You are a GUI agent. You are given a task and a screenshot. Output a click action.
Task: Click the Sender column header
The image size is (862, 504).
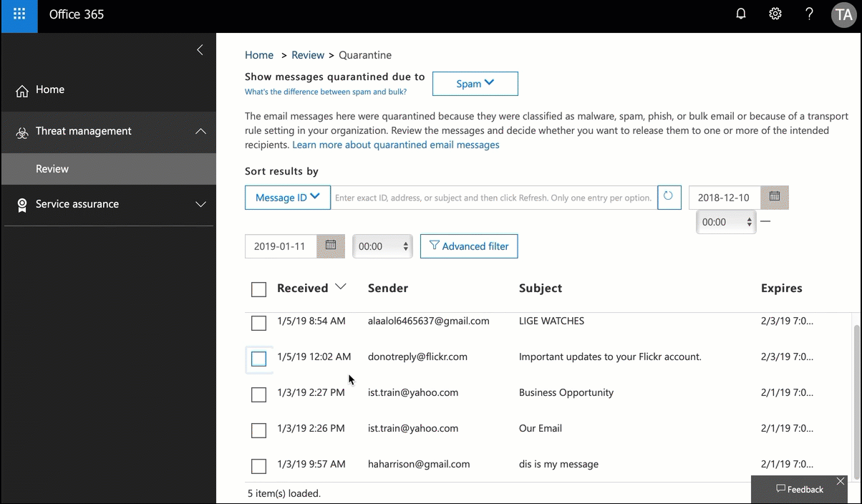pyautogui.click(x=388, y=288)
